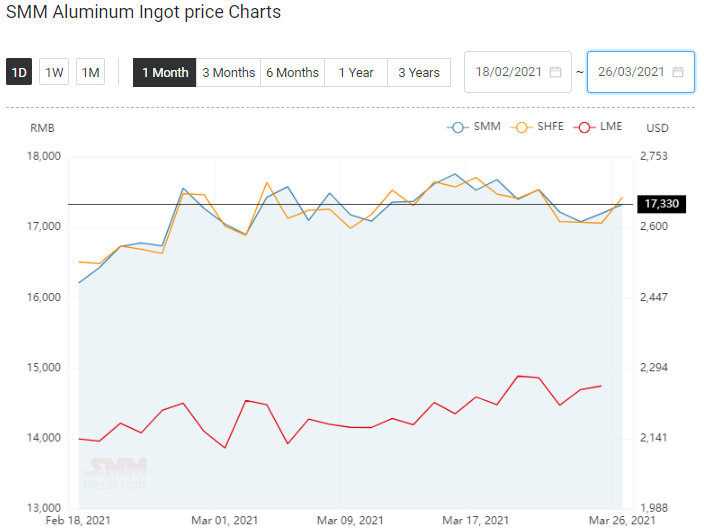Viewport: 704px width, 532px height.
Task: Toggle the SMM series legend marker
Action: (458, 128)
